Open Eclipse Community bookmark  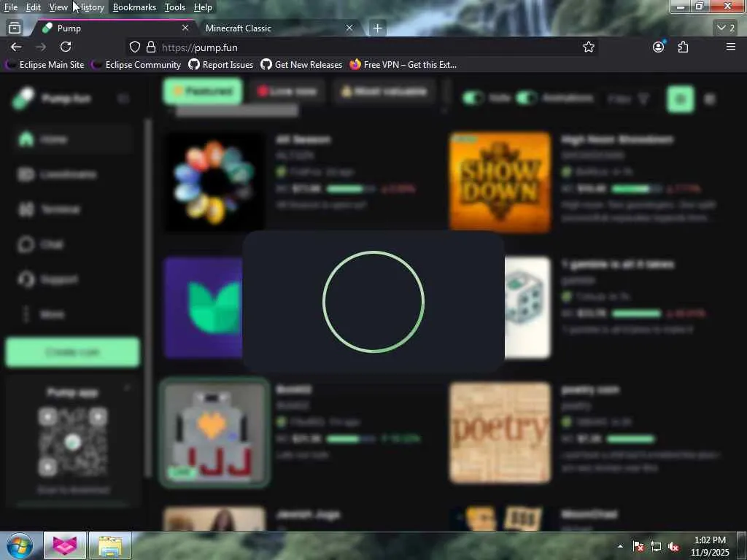pos(136,64)
